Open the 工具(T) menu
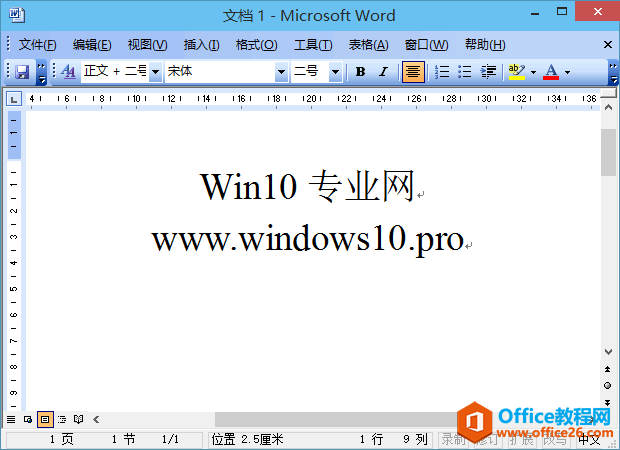Image resolution: width=620 pixels, height=450 pixels. (313, 45)
